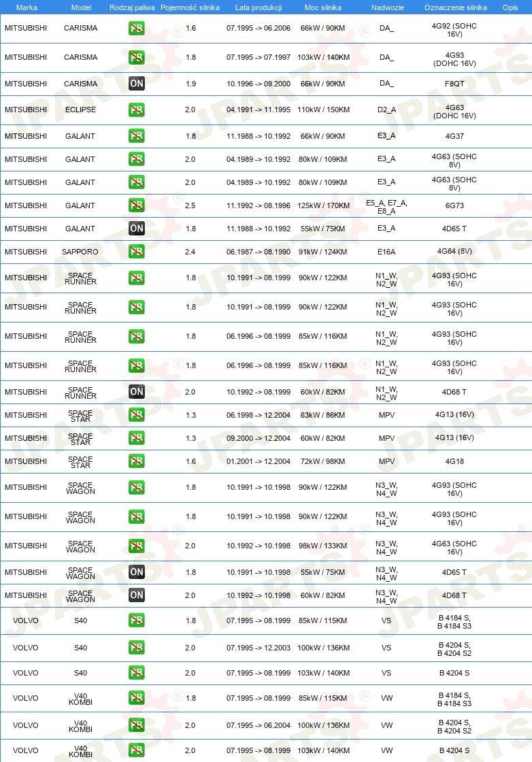The width and height of the screenshot is (532, 762).
Task: Click the Nadwozie column header
Action: click(x=387, y=7)
